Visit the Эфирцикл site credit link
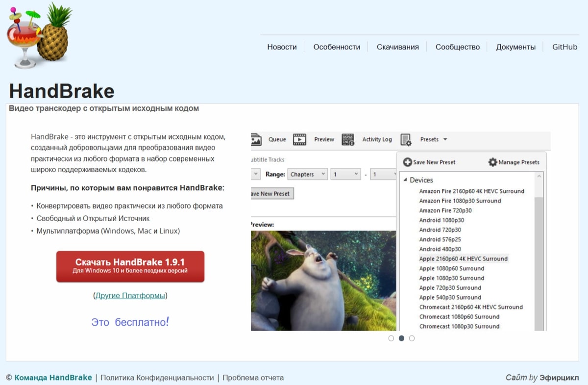Screen dimensions: 588x385 [x=559, y=378]
